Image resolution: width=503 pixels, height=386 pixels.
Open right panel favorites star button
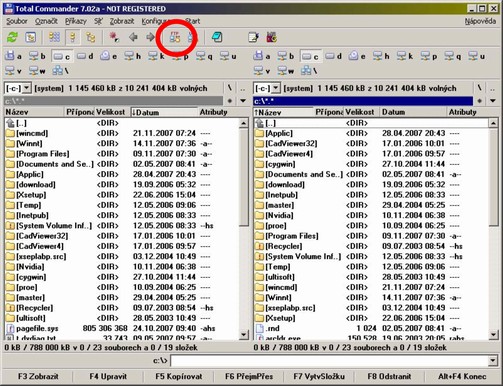(x=479, y=101)
